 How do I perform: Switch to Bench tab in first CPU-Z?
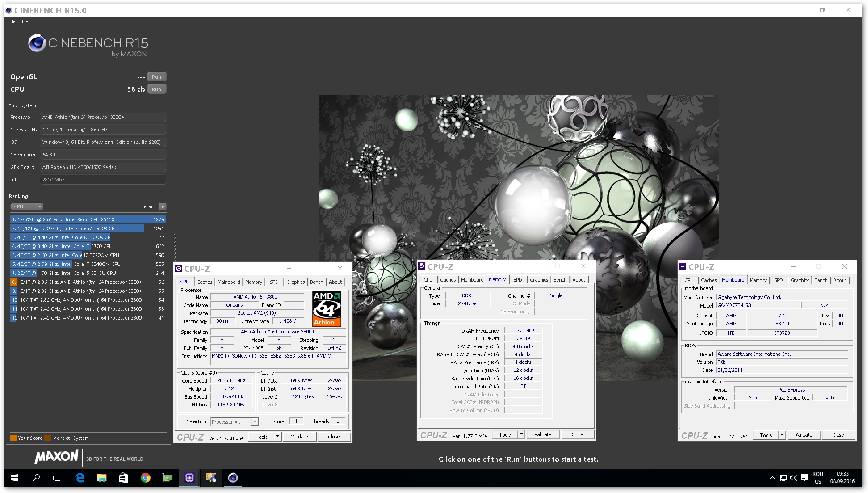click(317, 282)
